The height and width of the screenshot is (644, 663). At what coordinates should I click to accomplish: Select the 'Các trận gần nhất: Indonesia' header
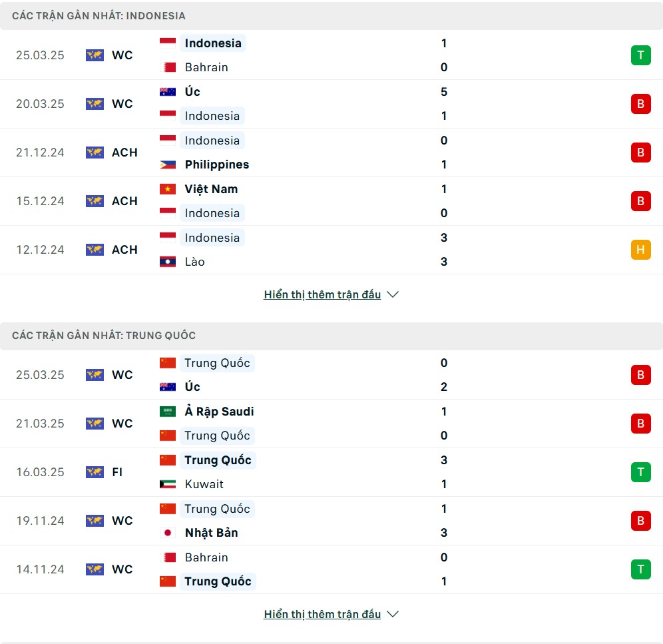pos(99,16)
